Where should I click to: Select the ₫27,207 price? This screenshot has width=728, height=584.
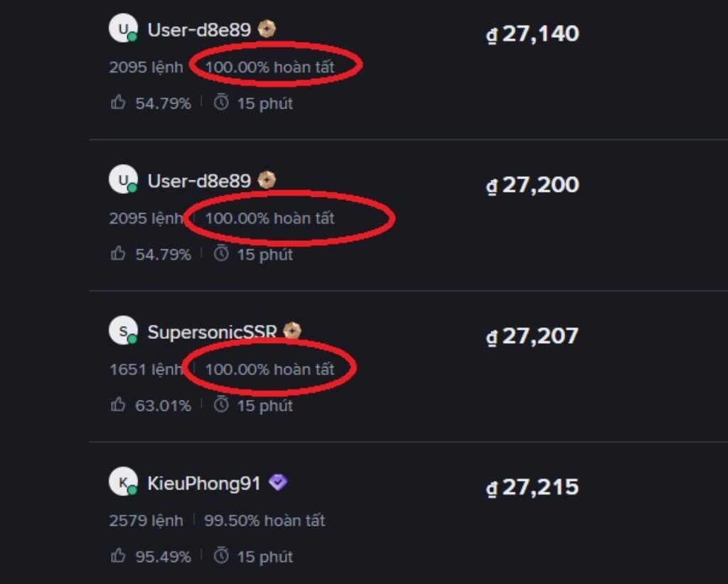[x=532, y=336]
